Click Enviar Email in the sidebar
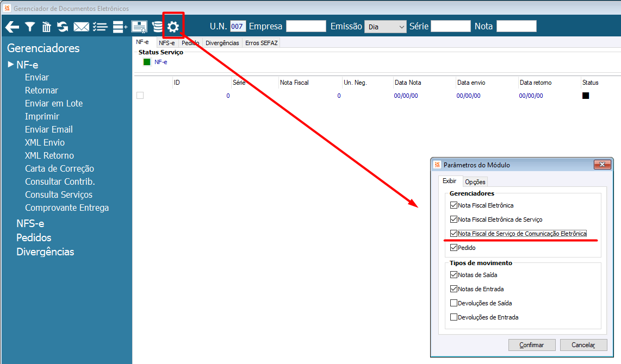The image size is (621, 364). tap(49, 129)
